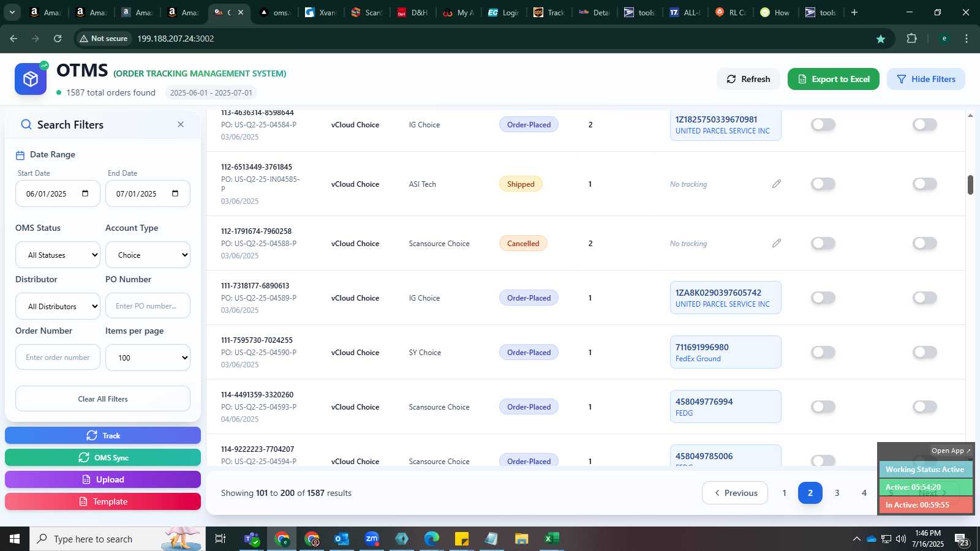Click tracking number 1ZA8K0290397605742
The height and width of the screenshot is (551, 980).
coord(718,293)
